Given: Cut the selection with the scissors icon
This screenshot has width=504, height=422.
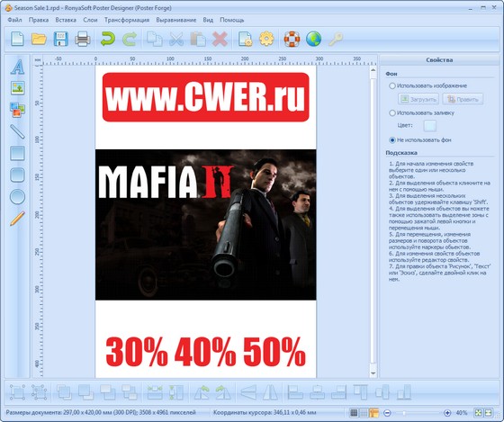Looking at the screenshot, I should (176, 39).
